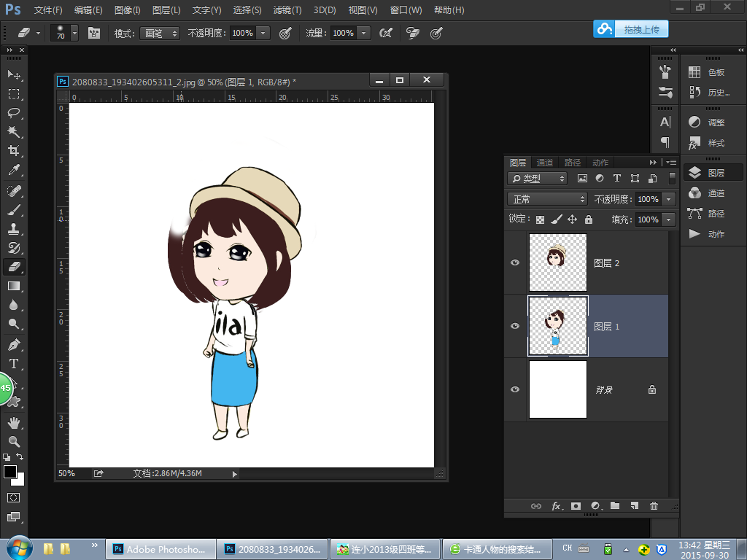This screenshot has height=560, width=747.
Task: Create a new layer with the page icon
Action: pyautogui.click(x=635, y=506)
